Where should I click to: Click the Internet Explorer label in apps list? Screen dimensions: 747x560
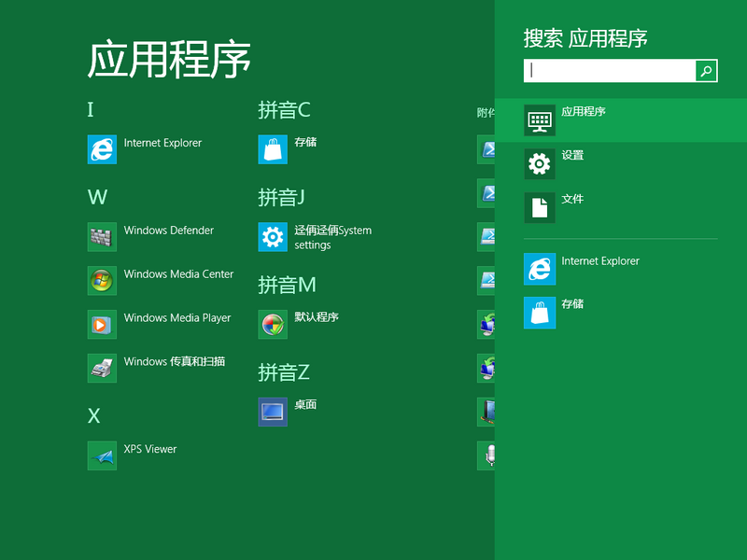(x=162, y=143)
